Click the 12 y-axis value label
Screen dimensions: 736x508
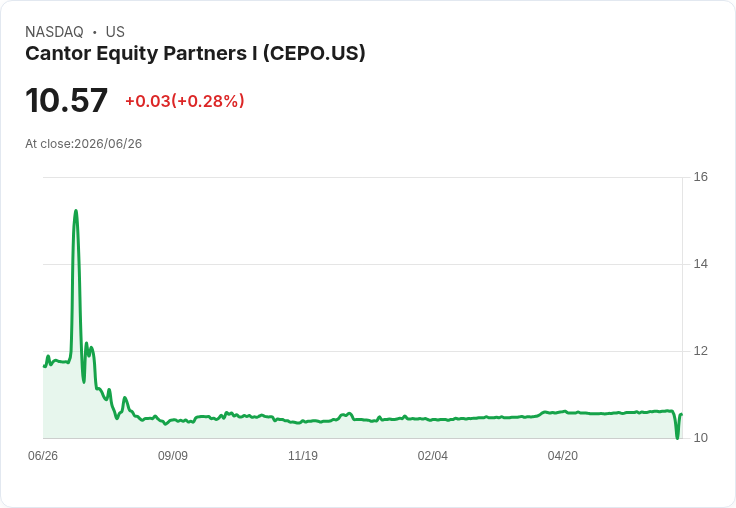point(701,351)
